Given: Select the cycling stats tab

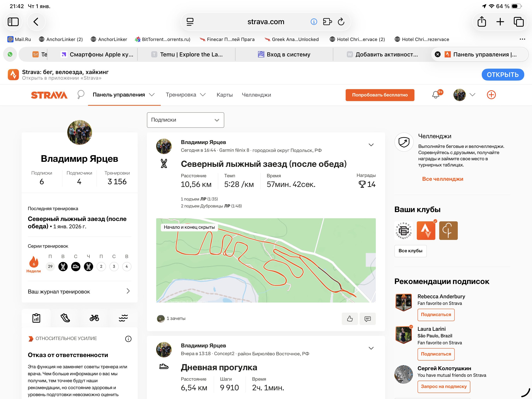Looking at the screenshot, I should tap(94, 318).
